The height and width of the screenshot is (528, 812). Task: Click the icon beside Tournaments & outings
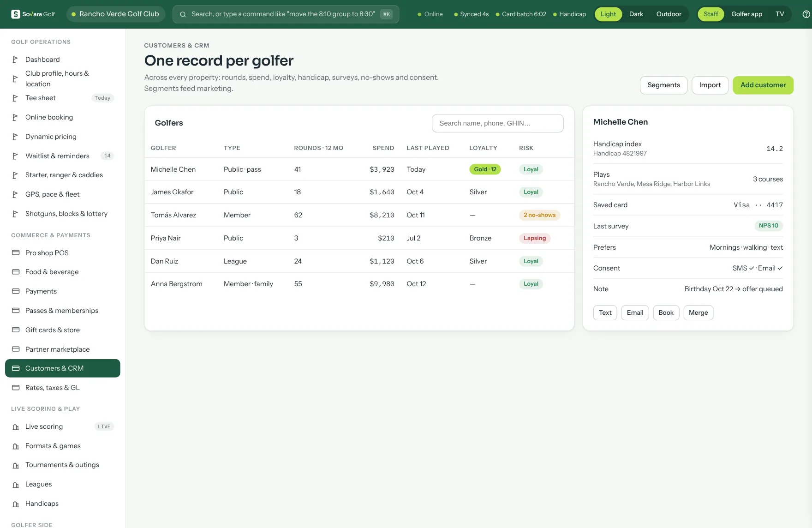point(16,465)
